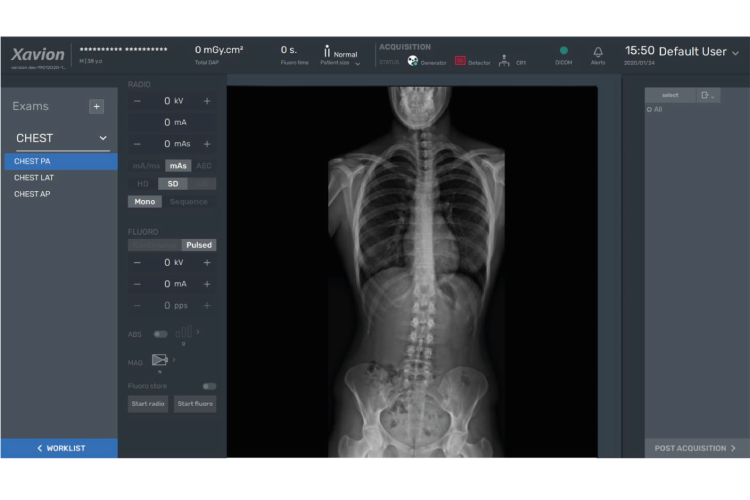The image size is (750, 500).
Task: Add a new exam with plus icon
Action: tap(96, 106)
